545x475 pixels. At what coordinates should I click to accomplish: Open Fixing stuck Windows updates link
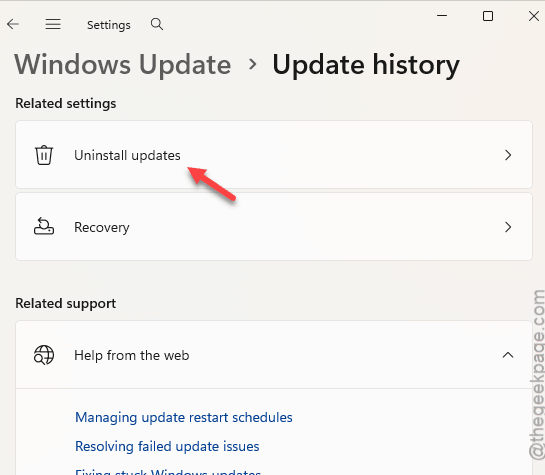click(x=168, y=472)
